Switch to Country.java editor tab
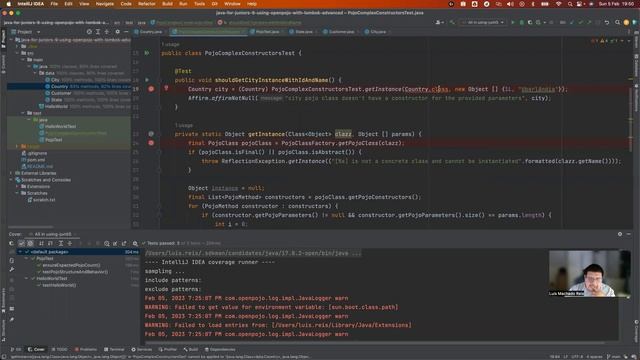This screenshot has width=640, height=360. click(x=148, y=31)
